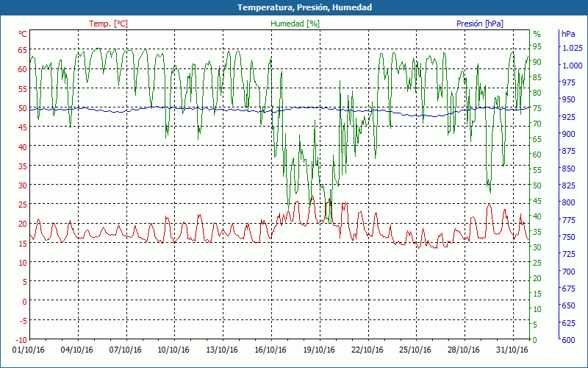Click the date label "31/10/16"

[512, 350]
